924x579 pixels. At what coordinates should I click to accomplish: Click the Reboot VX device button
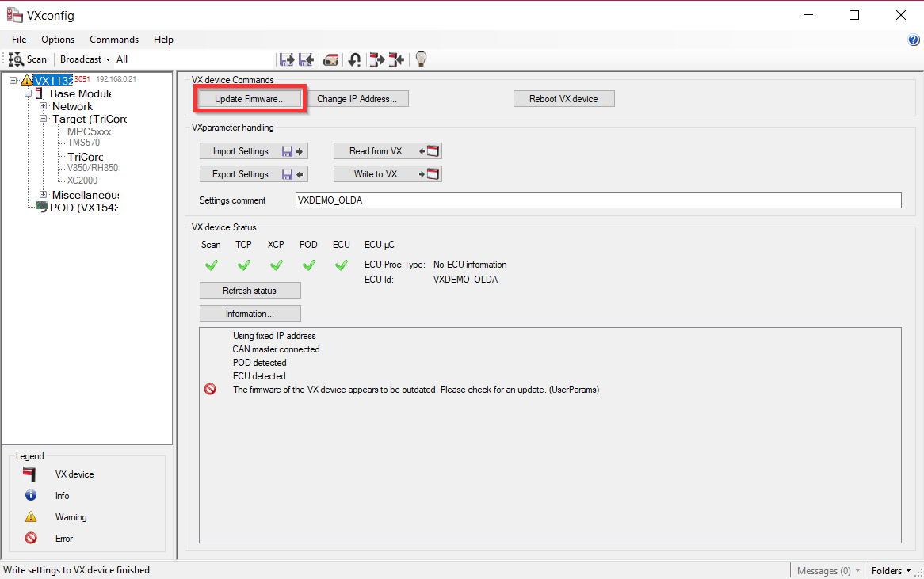(x=563, y=98)
